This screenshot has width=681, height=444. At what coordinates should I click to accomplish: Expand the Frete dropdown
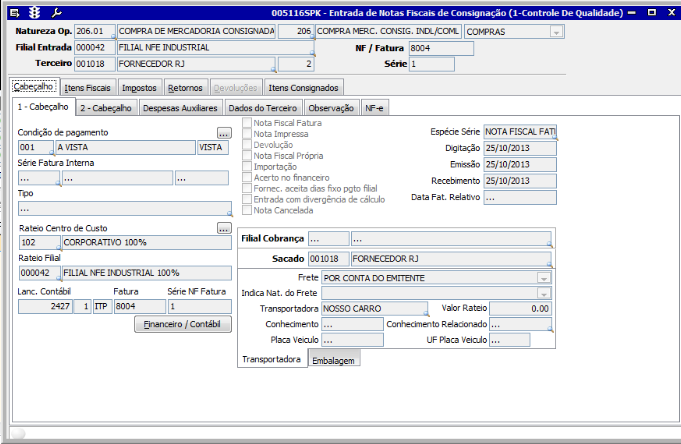point(544,277)
